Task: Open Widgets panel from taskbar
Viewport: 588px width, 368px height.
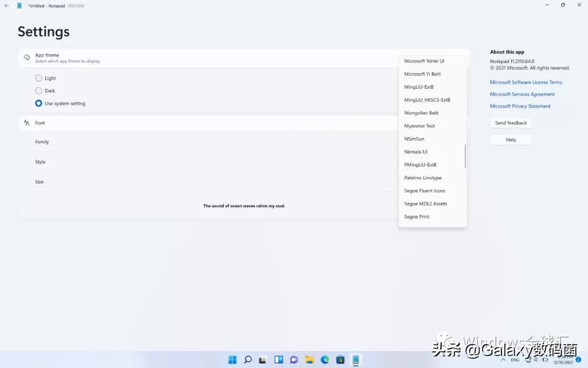Action: pos(279,360)
